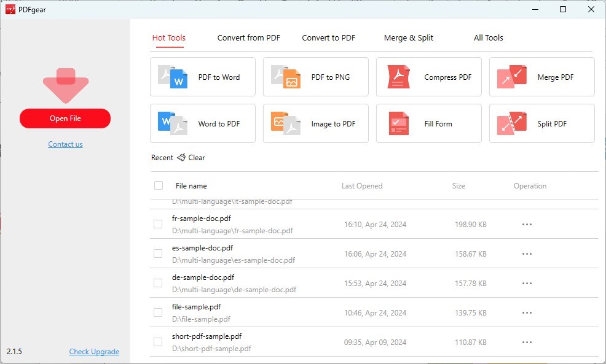The height and width of the screenshot is (364, 606).
Task: Open the operations menu for es-sample-doc.pdf
Action: [527, 254]
